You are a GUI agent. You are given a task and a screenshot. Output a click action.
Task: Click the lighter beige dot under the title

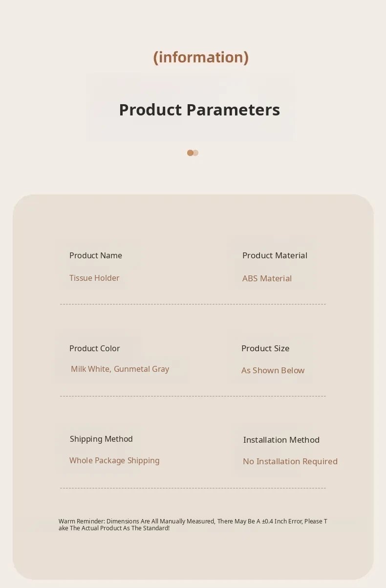coord(196,153)
